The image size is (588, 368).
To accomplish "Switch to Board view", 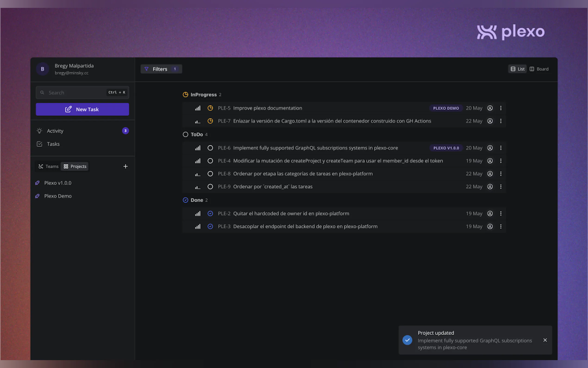I will (x=539, y=69).
